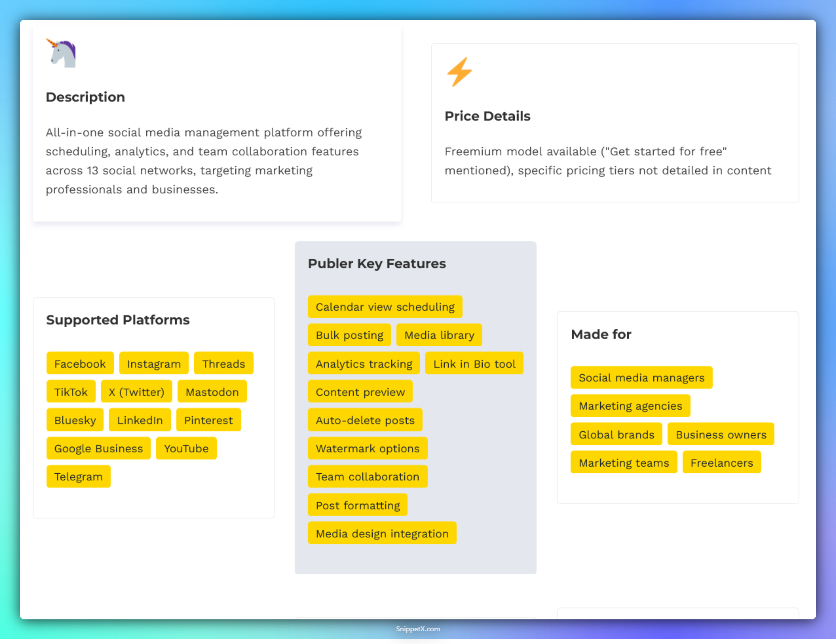The image size is (836, 644).
Task: Select the Marketing teams tag
Action: [624, 462]
